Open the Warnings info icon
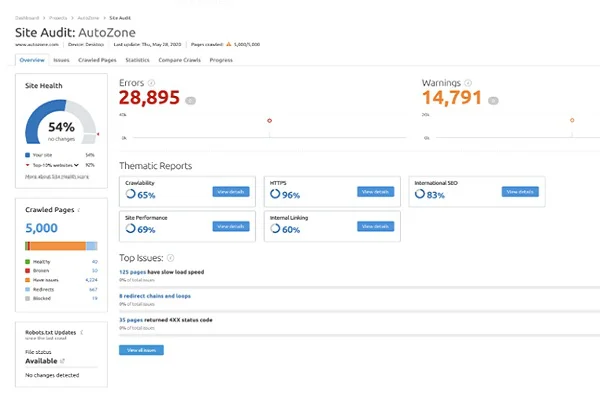The width and height of the screenshot is (600, 400). 468,83
